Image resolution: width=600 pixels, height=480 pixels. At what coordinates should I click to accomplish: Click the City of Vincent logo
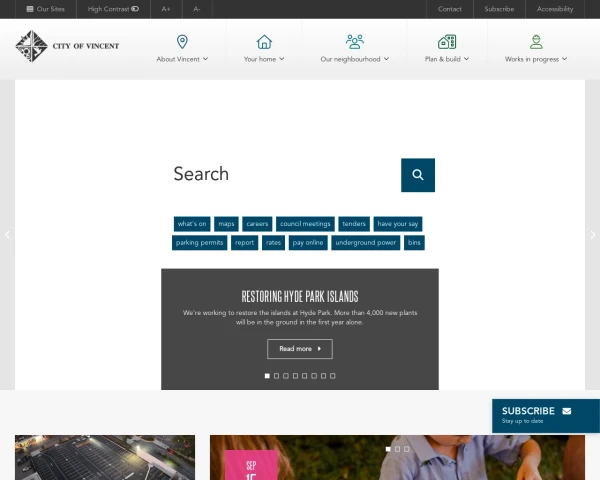[x=67, y=46]
